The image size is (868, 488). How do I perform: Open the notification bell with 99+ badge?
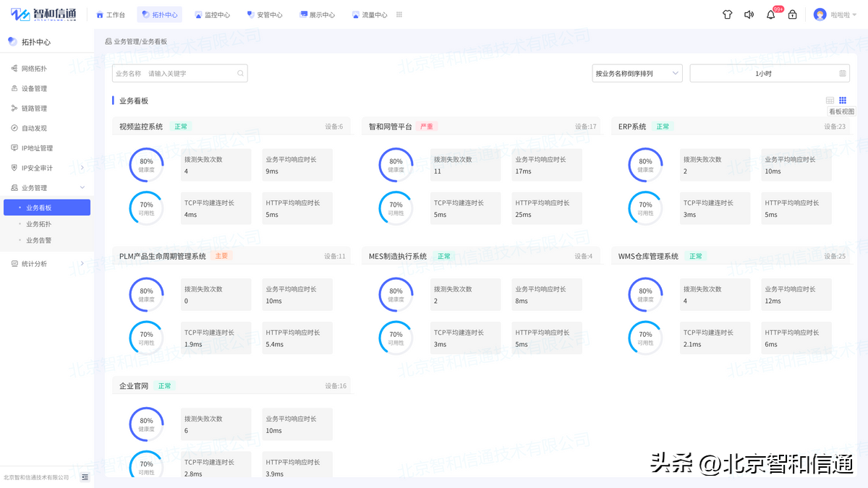tap(770, 14)
